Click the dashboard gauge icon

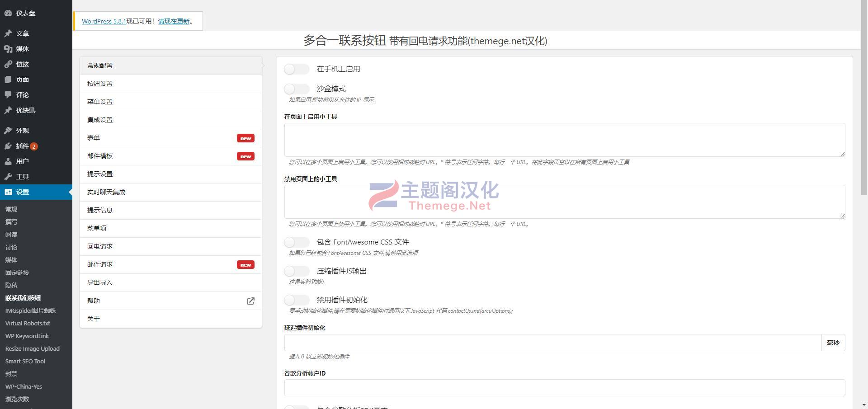(8, 13)
